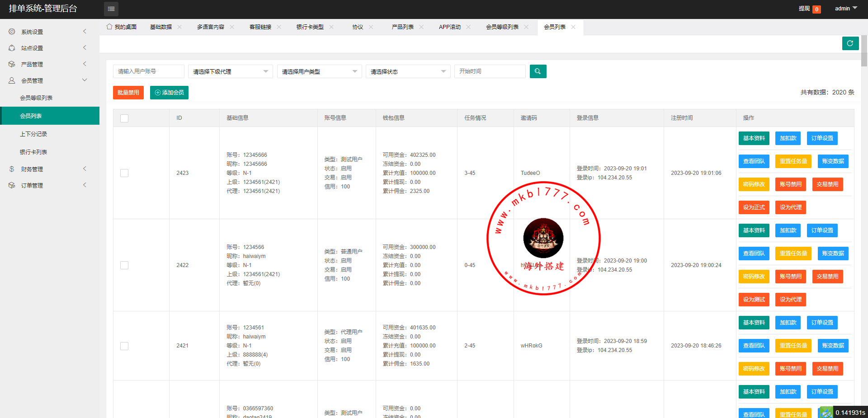Click 账号禁用 for member 2421
Image resolution: width=868 pixels, height=418 pixels.
(x=791, y=369)
